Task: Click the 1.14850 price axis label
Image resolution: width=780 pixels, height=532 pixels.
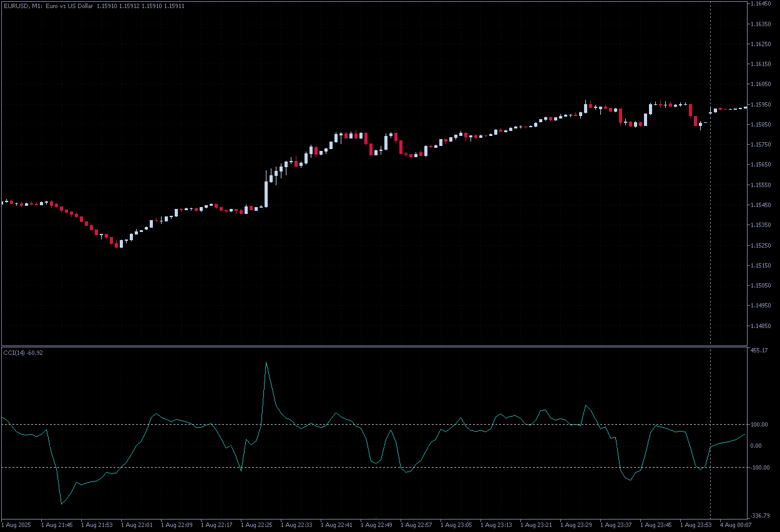Action: [x=760, y=326]
